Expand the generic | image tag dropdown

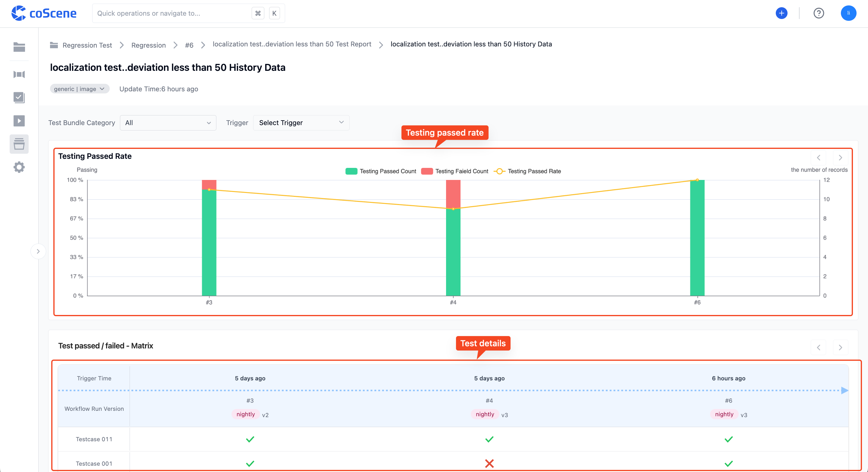click(x=80, y=89)
